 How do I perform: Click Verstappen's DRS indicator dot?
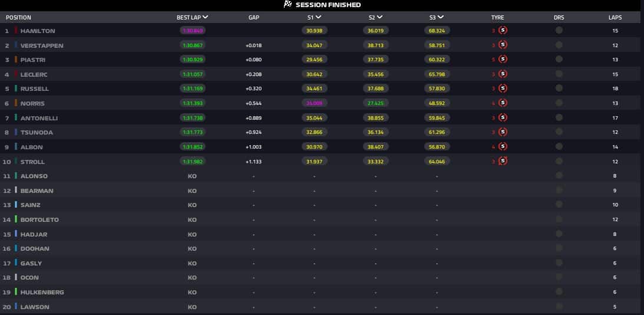[559, 45]
